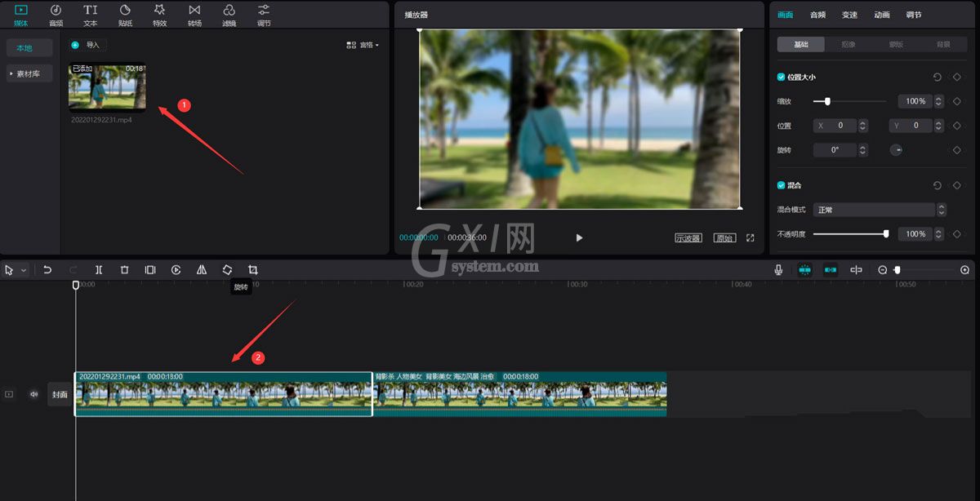
Task: Step the position Y value stepper
Action: [x=938, y=126]
